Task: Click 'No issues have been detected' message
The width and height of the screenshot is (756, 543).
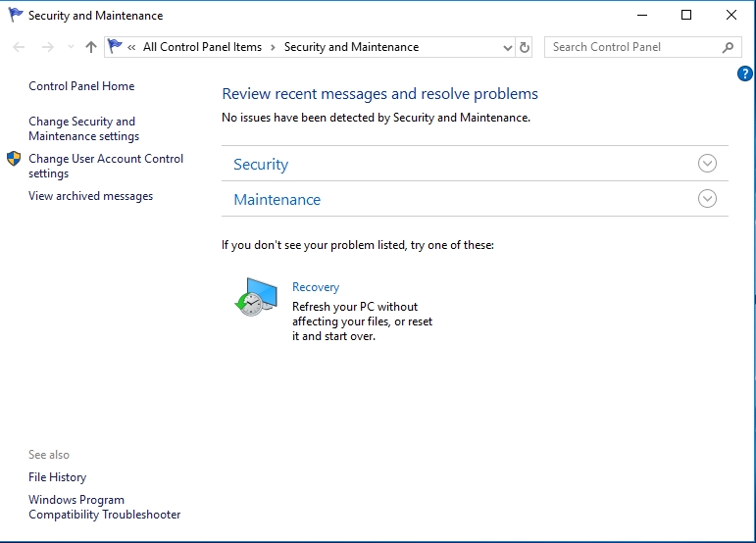Action: click(x=377, y=118)
